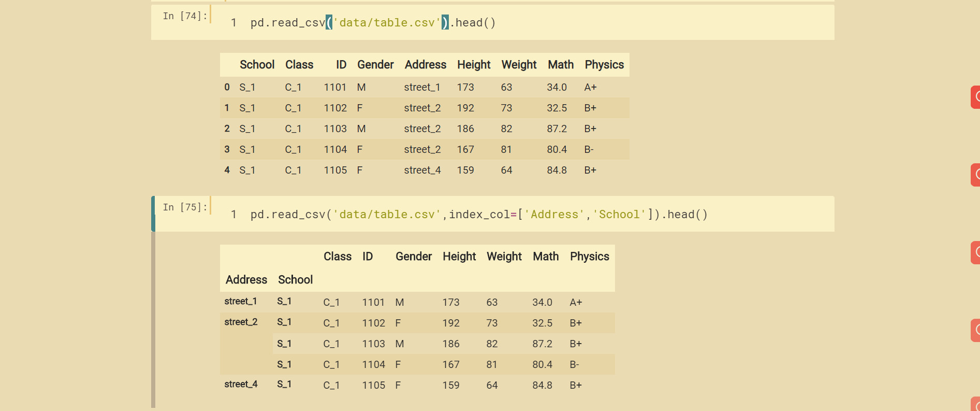Click street_2 index label in second table

coord(241,322)
